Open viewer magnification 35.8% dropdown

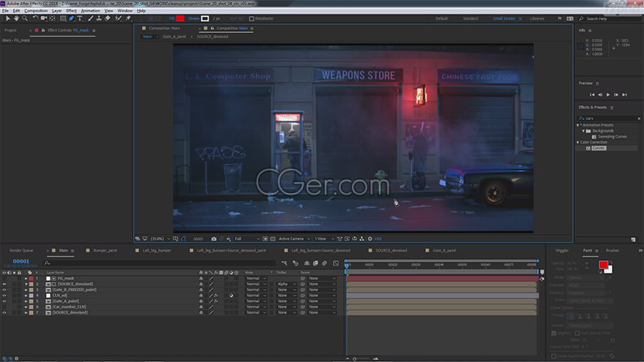160,239
